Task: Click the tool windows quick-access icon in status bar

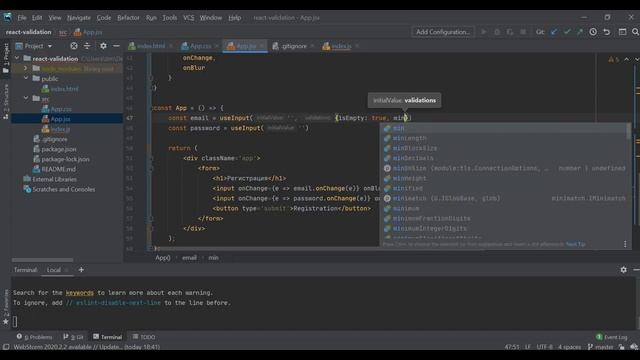Action: 6,347
